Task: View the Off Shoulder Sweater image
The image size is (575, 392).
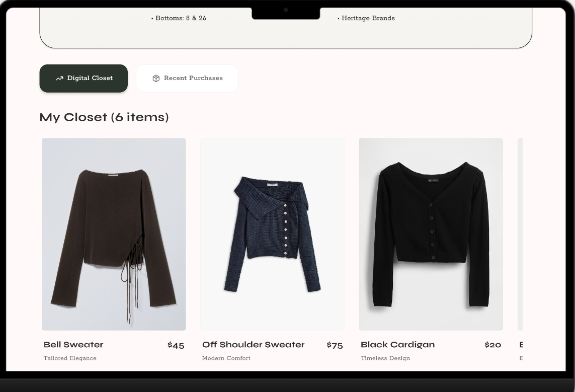Action: pyautogui.click(x=272, y=234)
